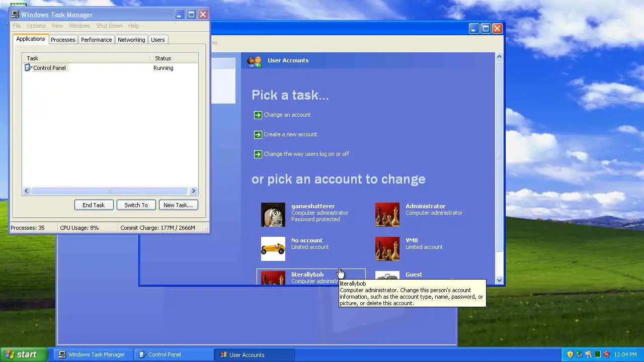The width and height of the screenshot is (644, 362).
Task: Switch to the Applications tab
Action: coord(31,39)
